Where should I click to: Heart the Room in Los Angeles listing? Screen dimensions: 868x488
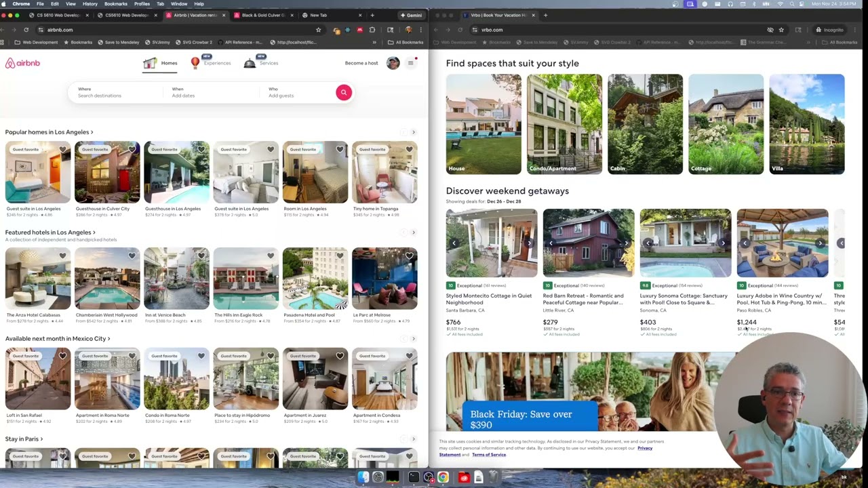tap(340, 149)
